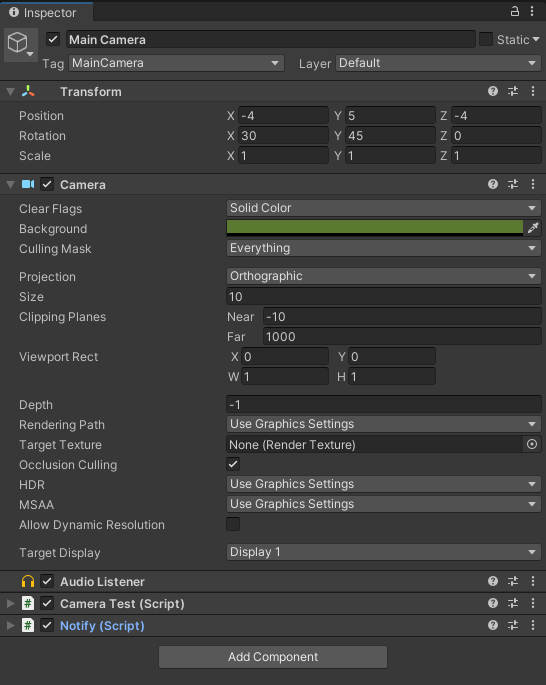The image size is (546, 685).
Task: Open Target Display dropdown
Action: pos(384,552)
